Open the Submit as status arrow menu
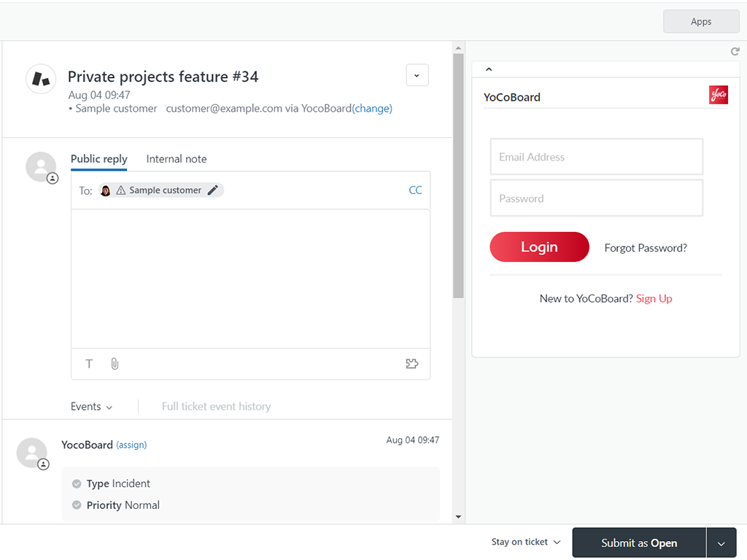 [721, 543]
